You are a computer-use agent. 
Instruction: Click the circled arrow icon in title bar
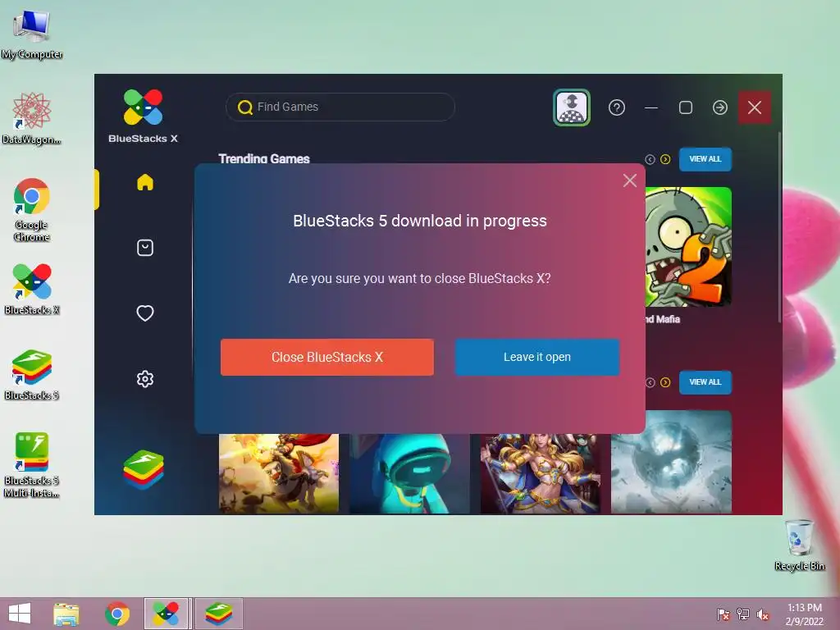coord(720,107)
